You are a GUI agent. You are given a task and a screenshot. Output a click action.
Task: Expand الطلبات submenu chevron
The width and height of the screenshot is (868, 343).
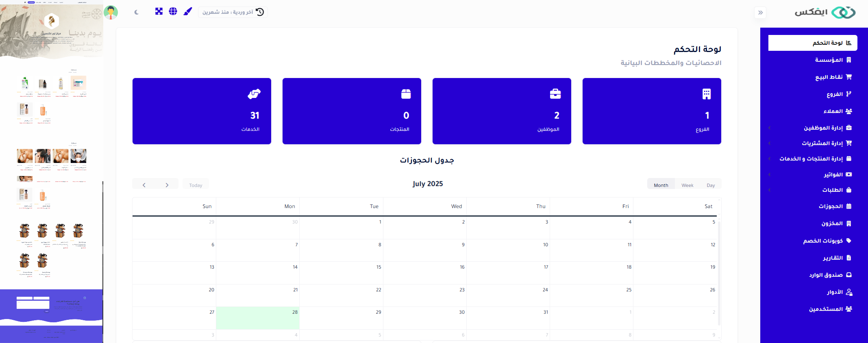(x=770, y=190)
